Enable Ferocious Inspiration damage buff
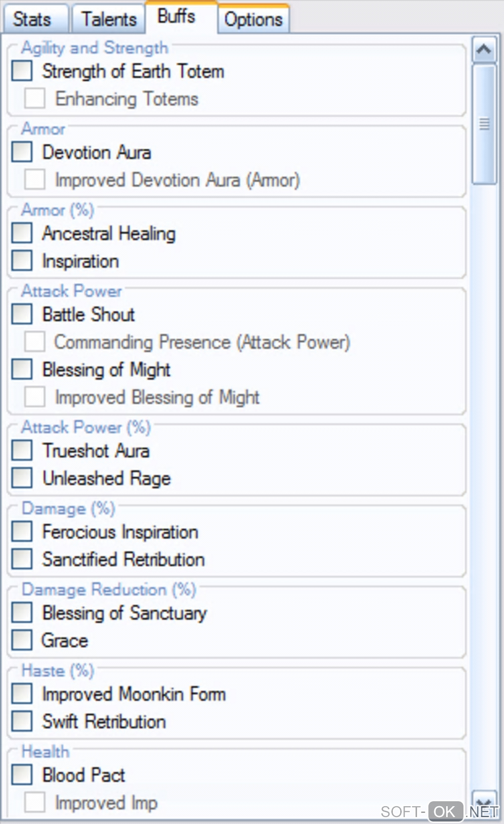 click(x=22, y=532)
